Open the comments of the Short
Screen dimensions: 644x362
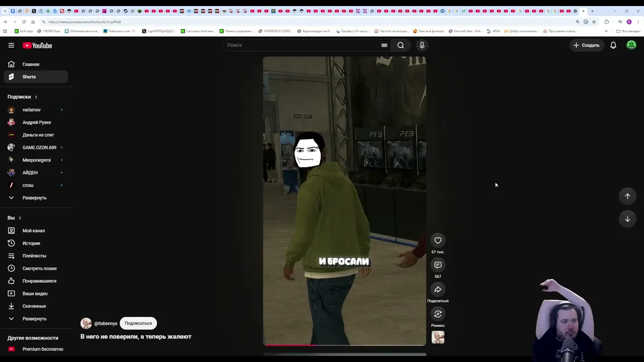click(438, 265)
